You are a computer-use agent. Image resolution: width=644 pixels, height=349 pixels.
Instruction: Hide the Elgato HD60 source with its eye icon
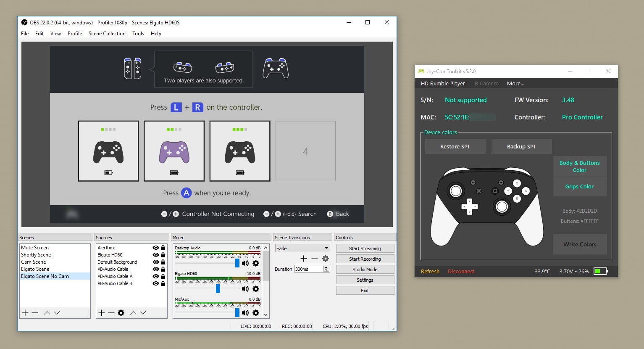pos(156,255)
